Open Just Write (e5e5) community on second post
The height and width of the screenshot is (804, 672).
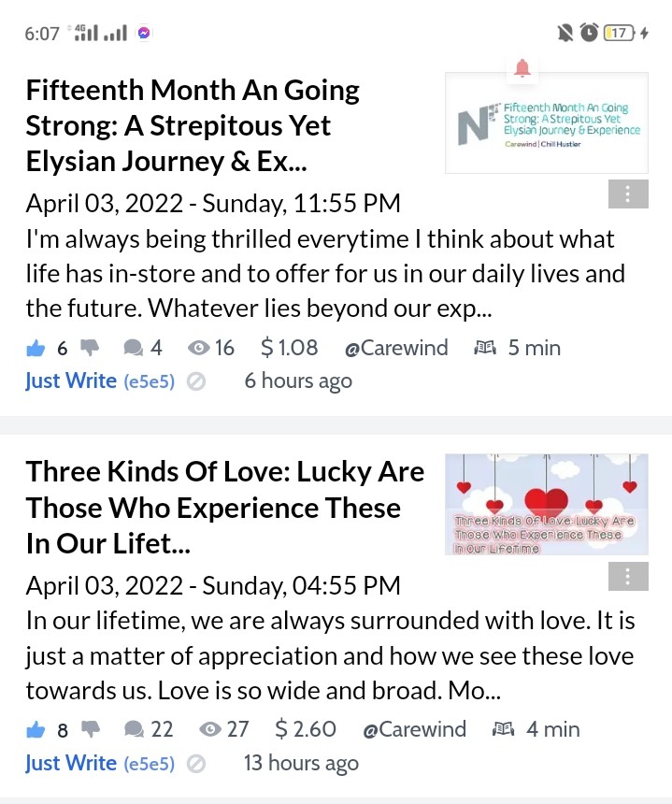click(100, 763)
